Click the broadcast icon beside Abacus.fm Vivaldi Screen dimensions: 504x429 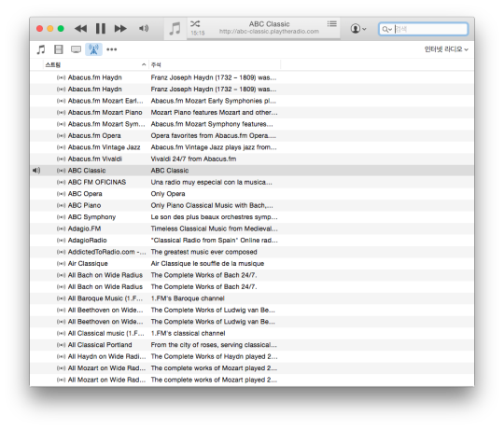(x=61, y=159)
